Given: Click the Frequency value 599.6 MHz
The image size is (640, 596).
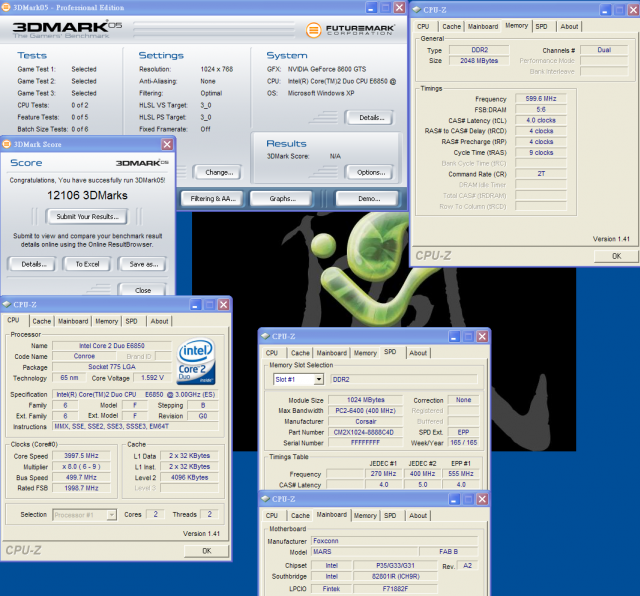Looking at the screenshot, I should coord(541,99).
